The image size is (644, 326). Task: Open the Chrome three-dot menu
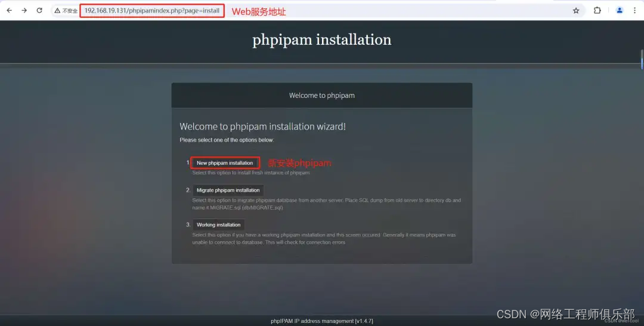[x=634, y=10]
